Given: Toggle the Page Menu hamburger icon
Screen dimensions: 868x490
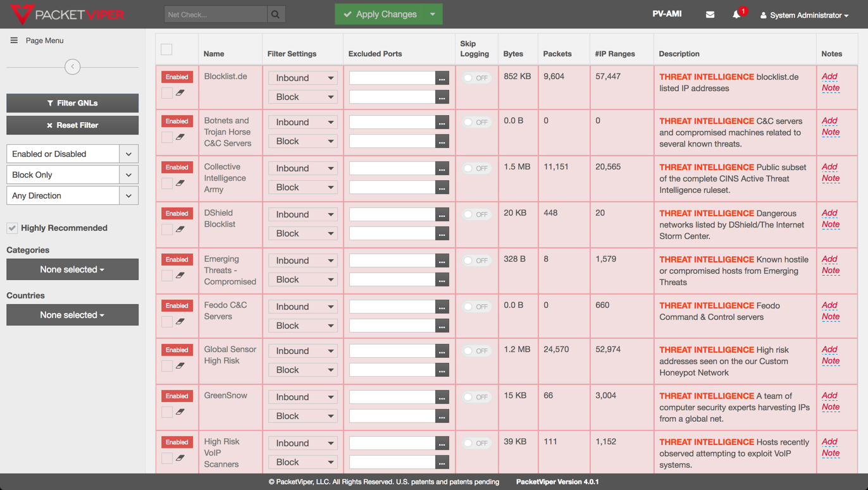Looking at the screenshot, I should click(x=14, y=40).
